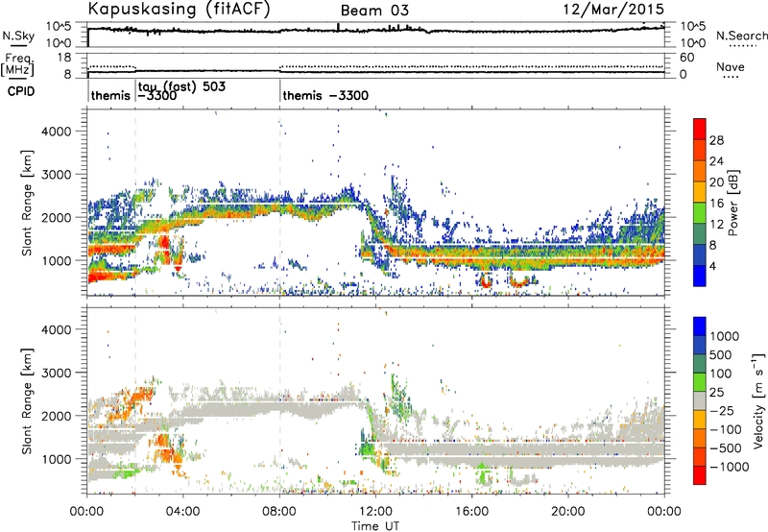768x532 pixels.
Task: Click the 'Time UT' axis label
Action: click(375, 525)
